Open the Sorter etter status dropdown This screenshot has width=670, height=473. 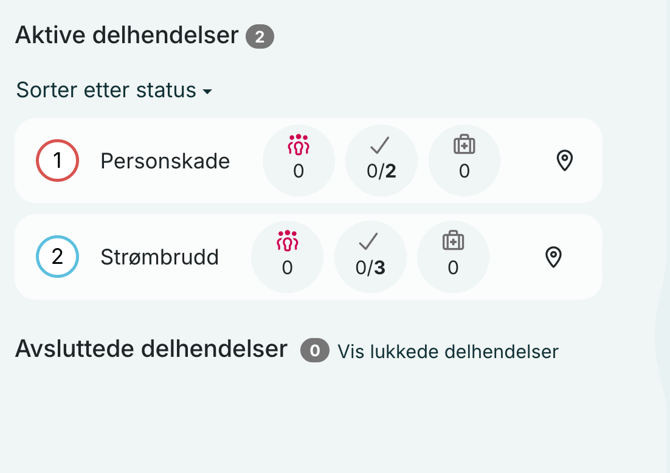point(106,90)
